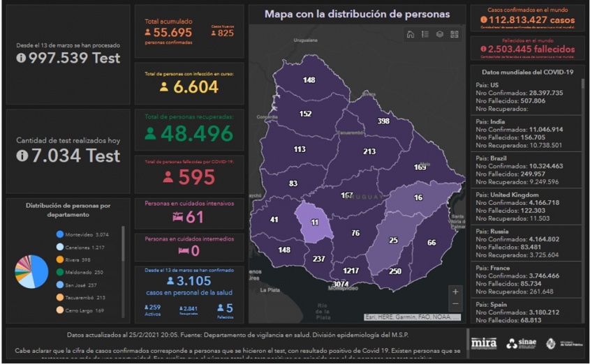590x364 pixels.
Task: Click the department legend scrollbar
Action: 124,244
